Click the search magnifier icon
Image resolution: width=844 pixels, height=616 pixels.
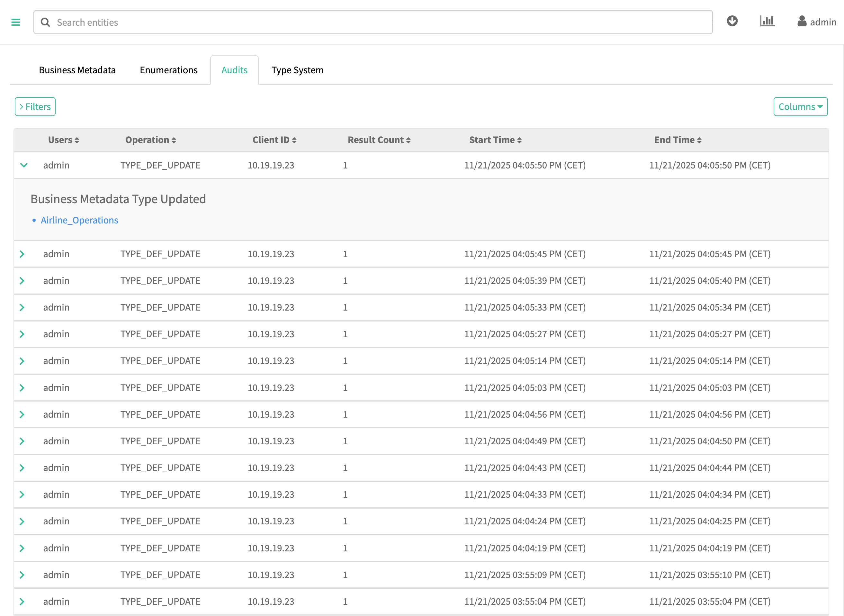45,23
